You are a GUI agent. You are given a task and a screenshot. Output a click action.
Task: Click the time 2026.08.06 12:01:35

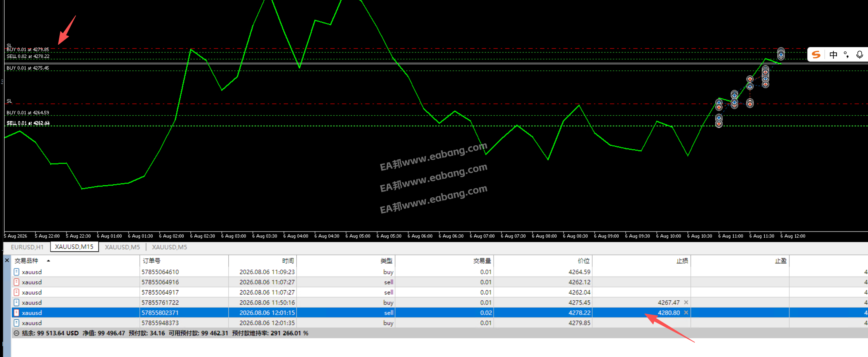[x=267, y=323]
